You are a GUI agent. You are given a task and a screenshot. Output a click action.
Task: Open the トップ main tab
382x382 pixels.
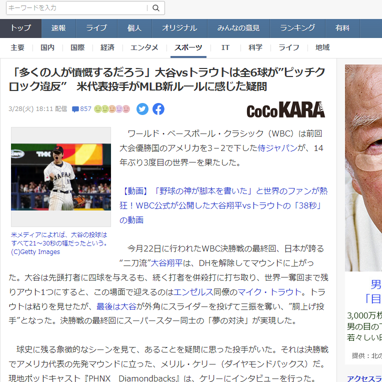click(21, 28)
